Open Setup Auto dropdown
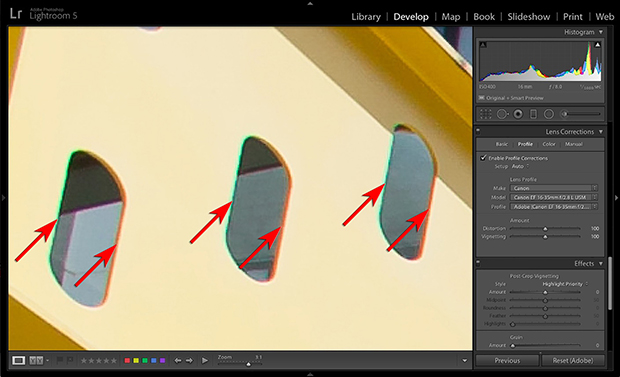Image resolution: width=620 pixels, height=377 pixels. coord(520,167)
